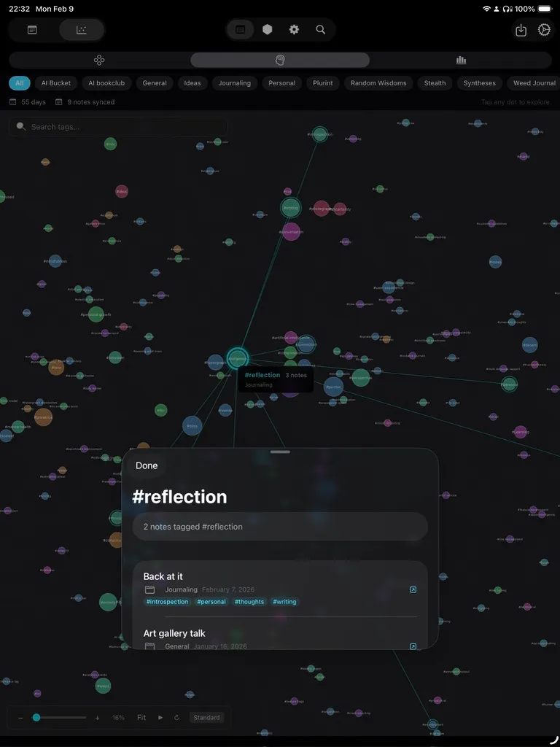Tap the #conversation graph node
The height and width of the screenshot is (747, 560).
(292, 232)
